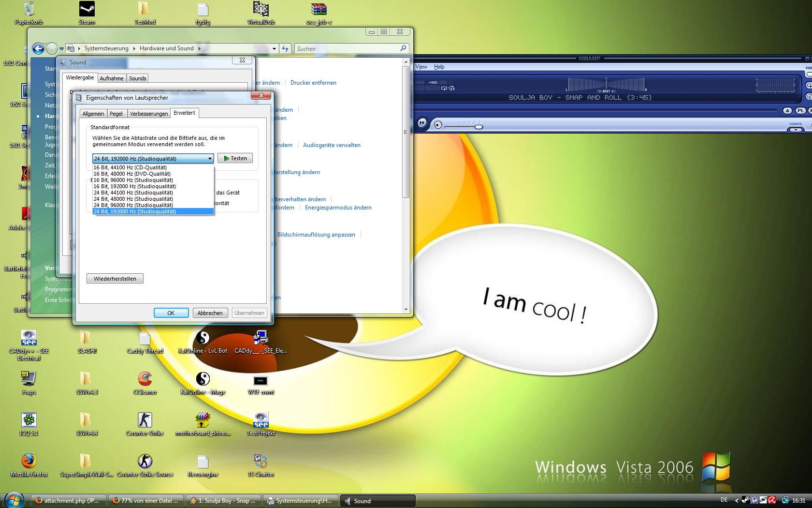Open the Standardformat combo box

[153, 159]
